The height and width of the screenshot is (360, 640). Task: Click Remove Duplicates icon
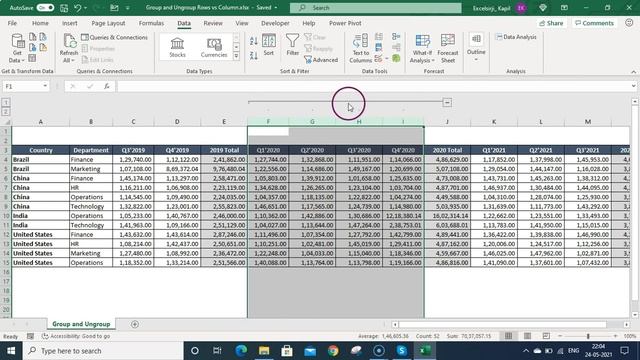[379, 48]
